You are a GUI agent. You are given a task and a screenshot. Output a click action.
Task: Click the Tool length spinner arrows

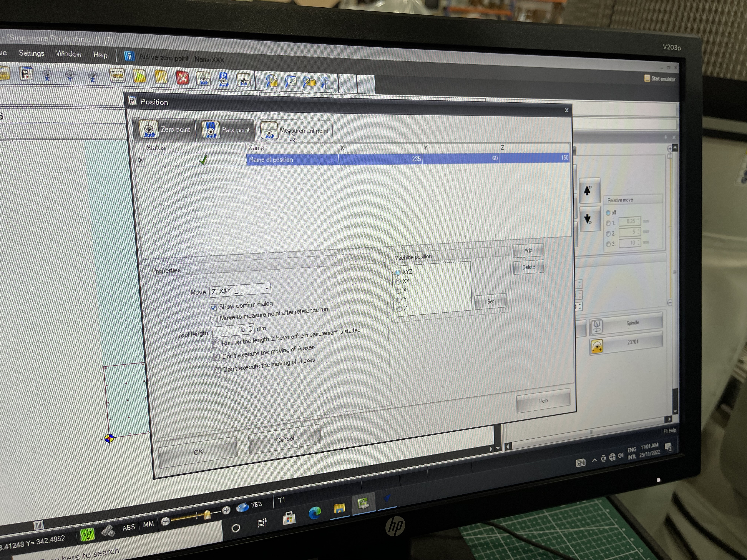tap(250, 329)
